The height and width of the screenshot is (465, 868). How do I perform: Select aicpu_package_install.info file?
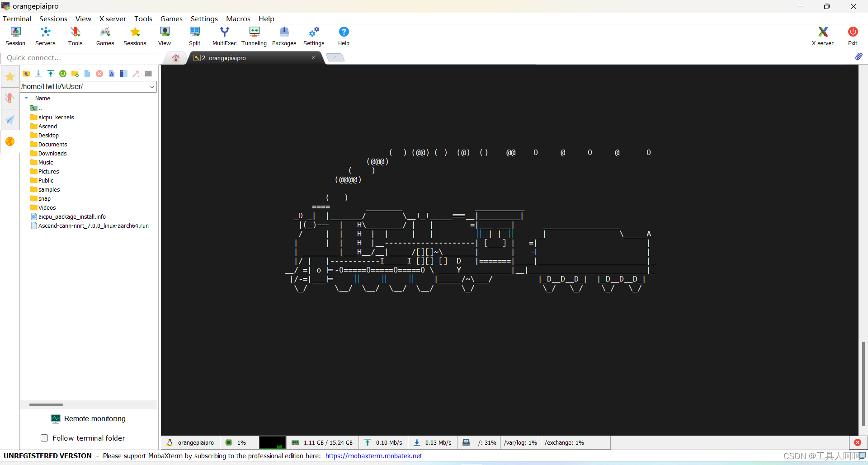pyautogui.click(x=68, y=216)
